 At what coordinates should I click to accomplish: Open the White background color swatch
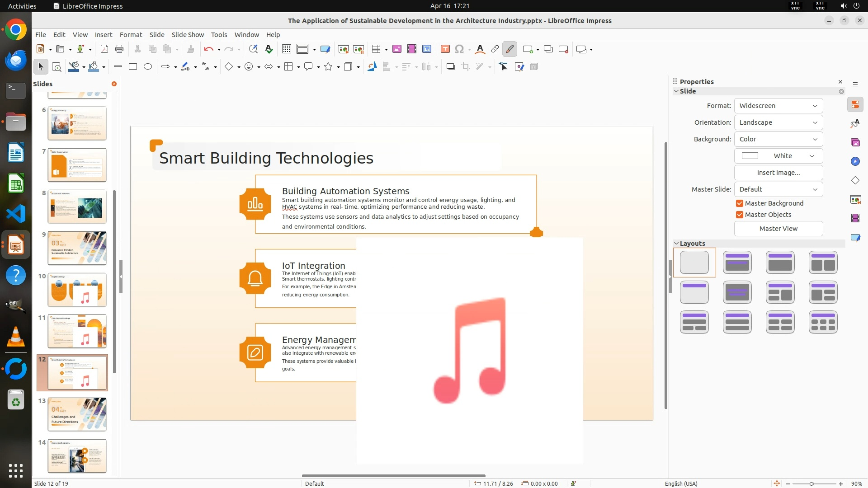pyautogui.click(x=778, y=156)
